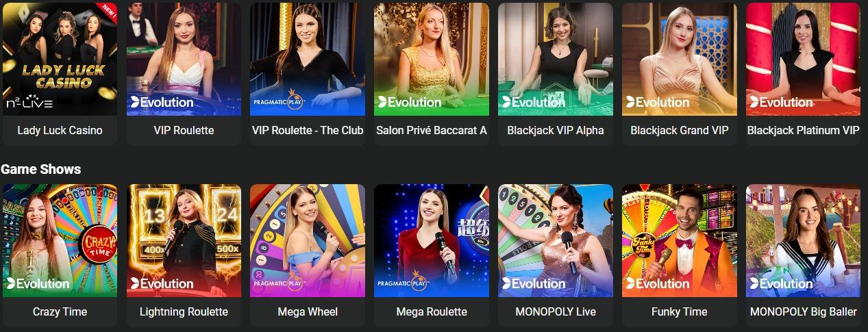Click the Evolution logo on MONOPOLY Big Baller
The width and height of the screenshot is (868, 332).
[x=782, y=283]
